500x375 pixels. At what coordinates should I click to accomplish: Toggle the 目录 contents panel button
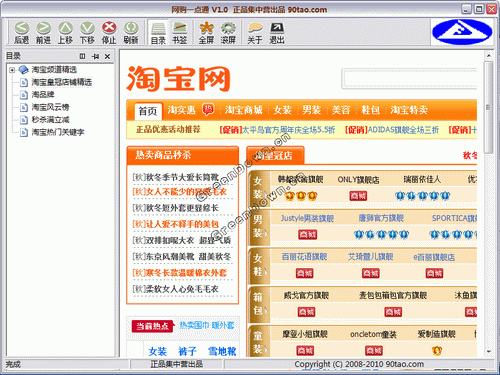158,32
